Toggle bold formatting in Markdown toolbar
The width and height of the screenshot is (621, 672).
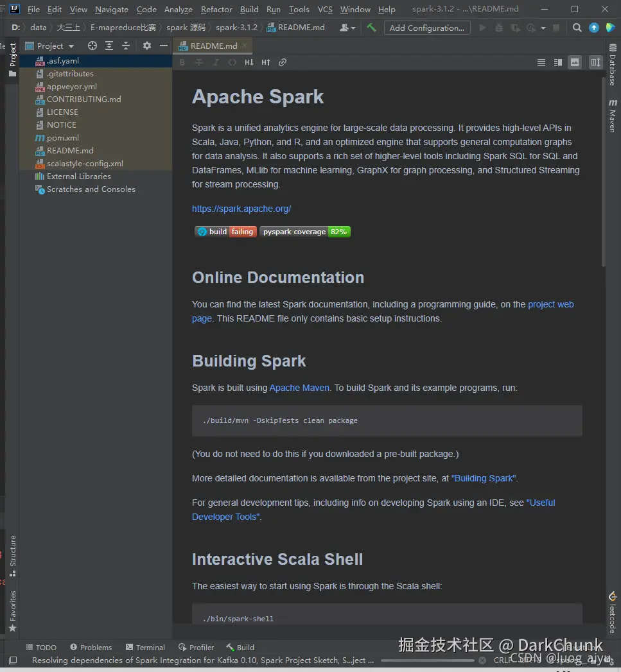click(x=182, y=62)
